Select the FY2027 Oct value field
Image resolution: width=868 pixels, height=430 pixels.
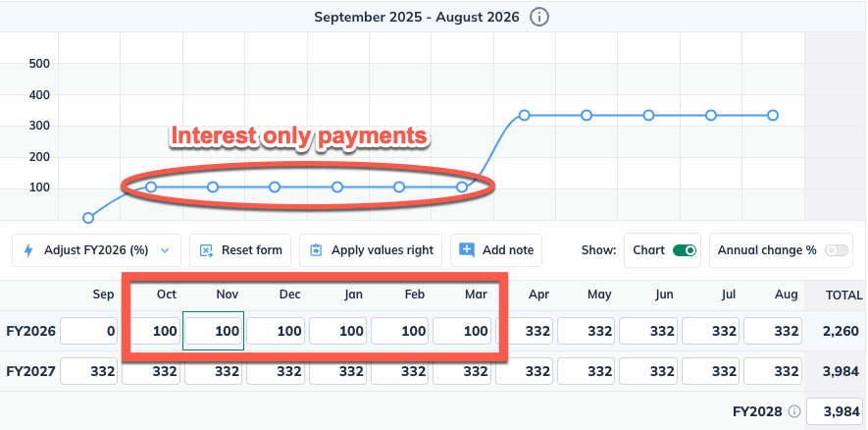(x=151, y=371)
